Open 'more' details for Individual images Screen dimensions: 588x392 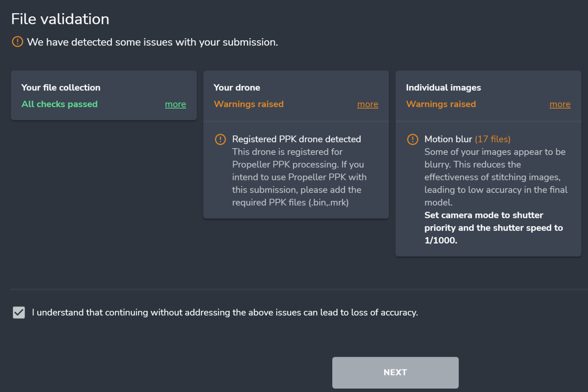(560, 104)
